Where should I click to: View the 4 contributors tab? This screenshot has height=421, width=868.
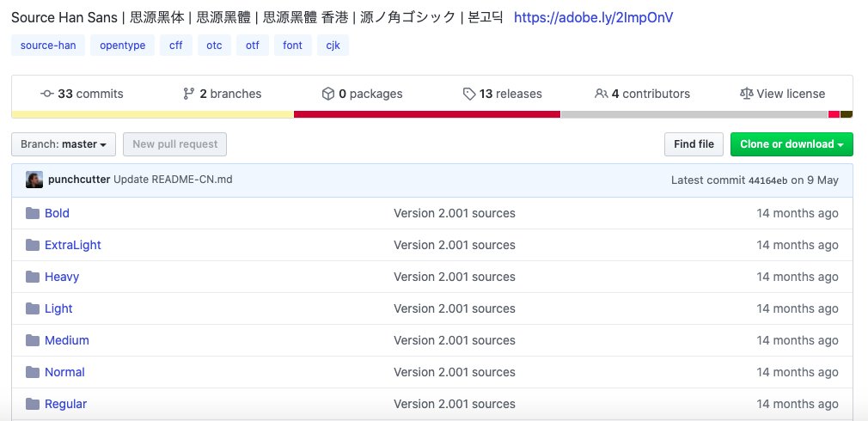point(642,94)
